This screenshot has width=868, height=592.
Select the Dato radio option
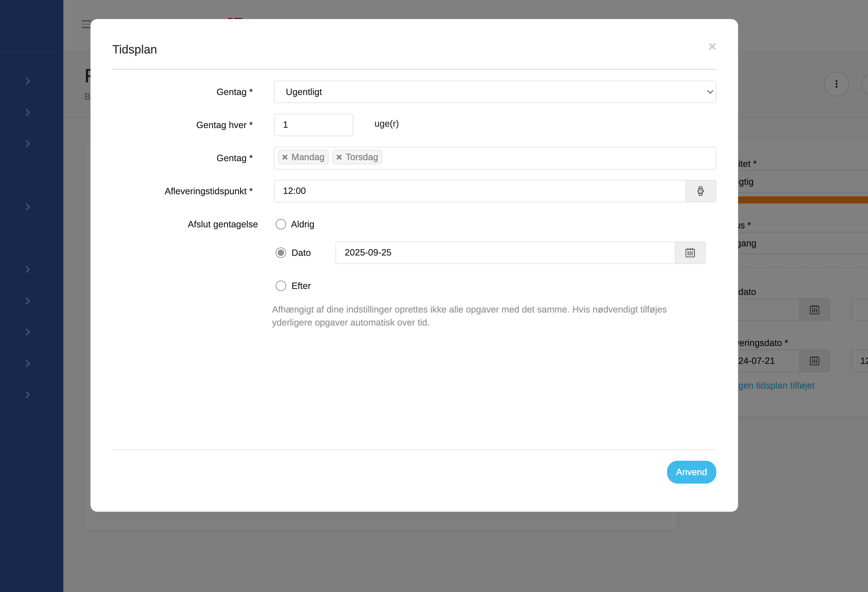tap(281, 253)
